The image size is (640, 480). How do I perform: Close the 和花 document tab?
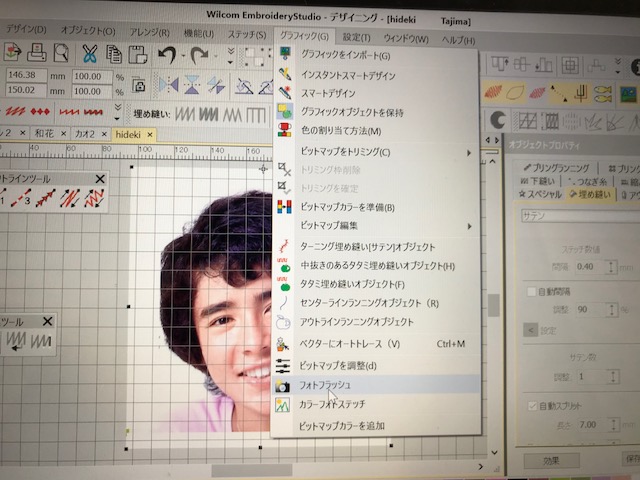(x=63, y=133)
